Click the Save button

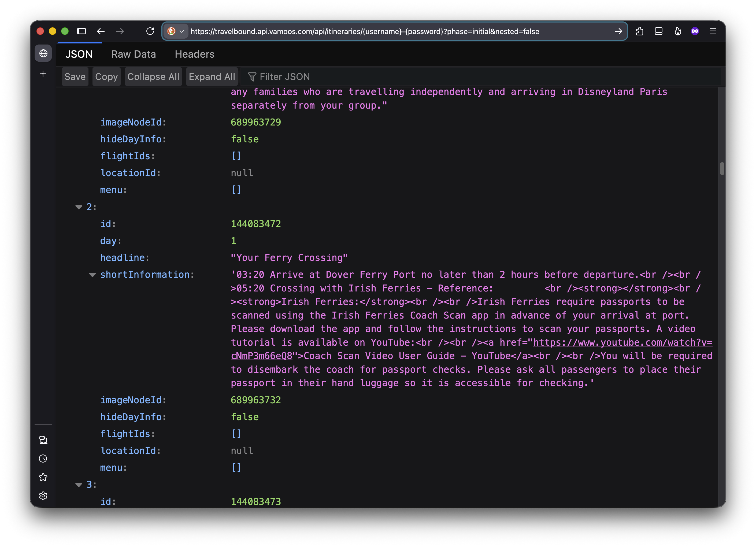[x=75, y=77]
